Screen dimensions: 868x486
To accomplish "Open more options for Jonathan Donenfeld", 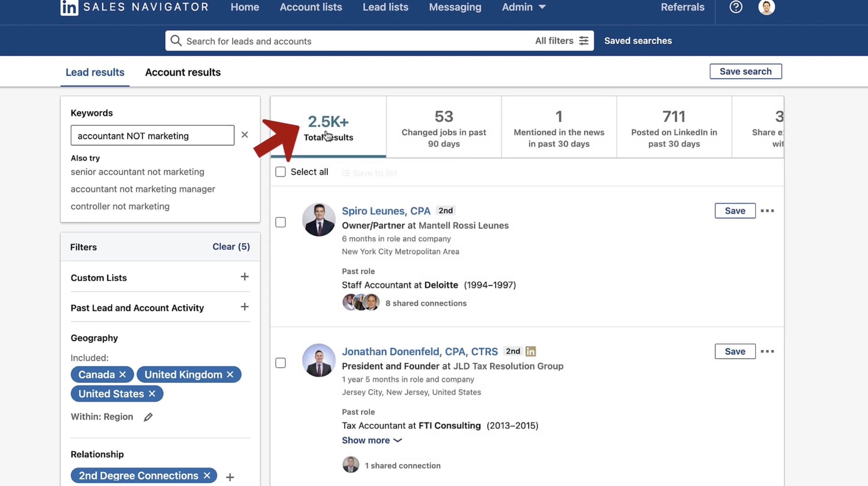I will [767, 351].
